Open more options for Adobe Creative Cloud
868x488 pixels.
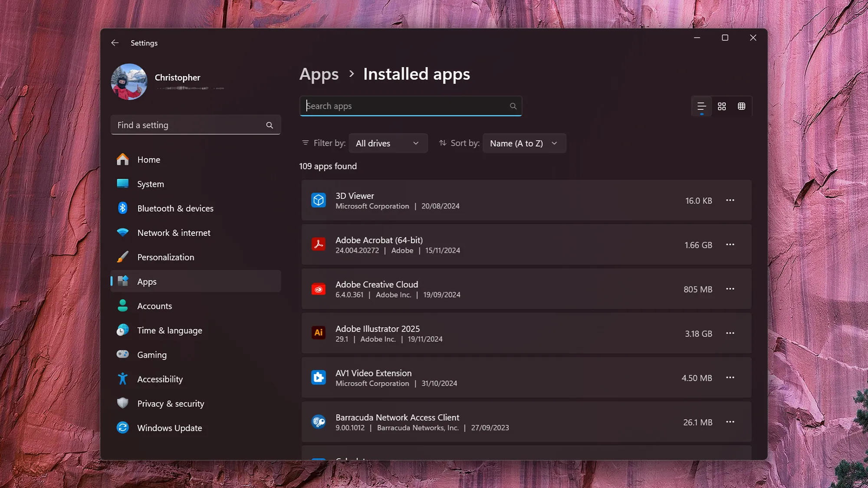[730, 289]
